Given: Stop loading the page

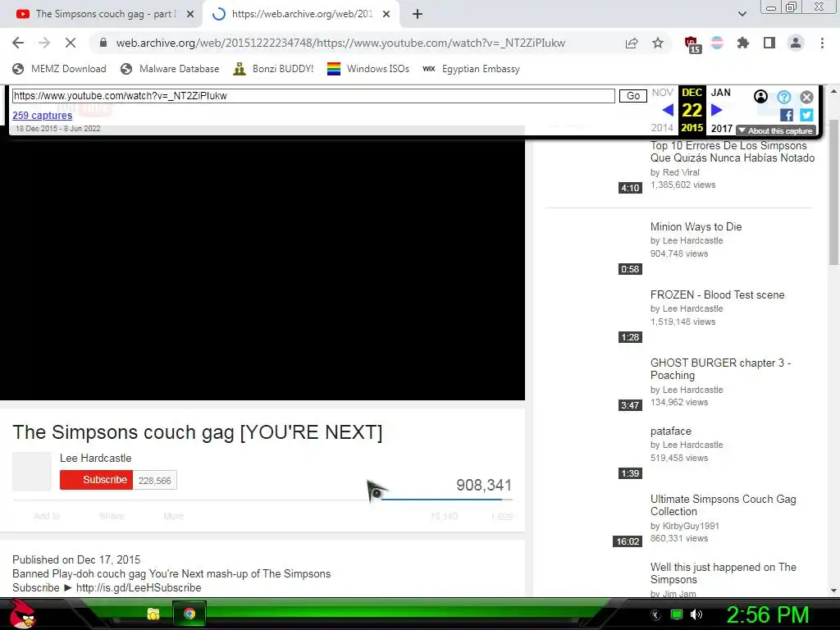Looking at the screenshot, I should point(71,43).
